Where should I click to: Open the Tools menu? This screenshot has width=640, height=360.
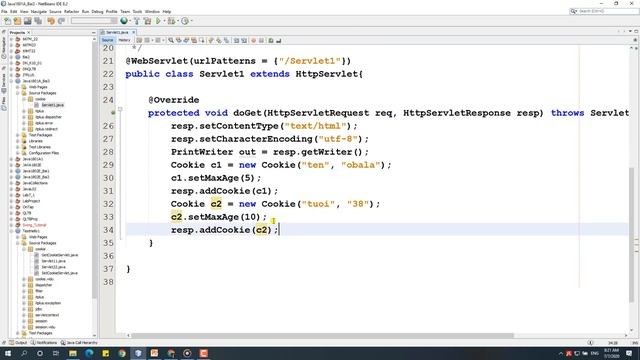click(138, 11)
